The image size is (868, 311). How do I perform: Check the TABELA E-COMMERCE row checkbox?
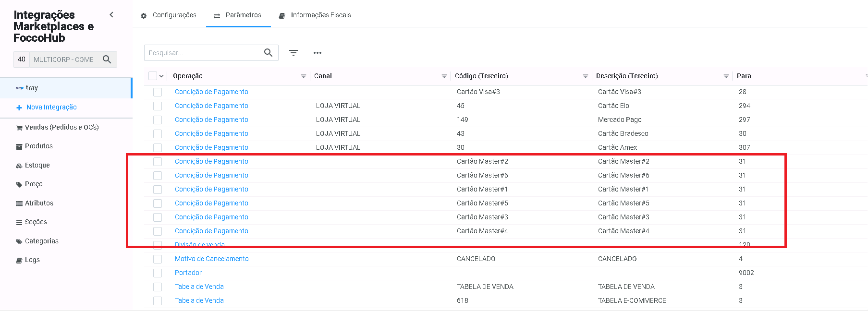tap(158, 301)
